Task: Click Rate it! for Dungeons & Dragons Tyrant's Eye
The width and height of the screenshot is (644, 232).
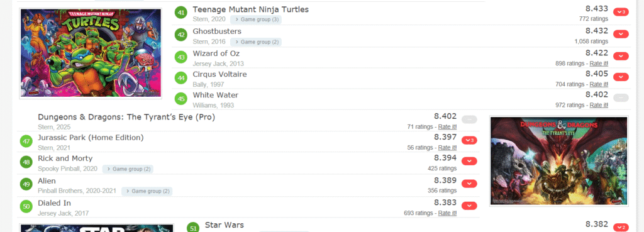Action: coord(447,126)
